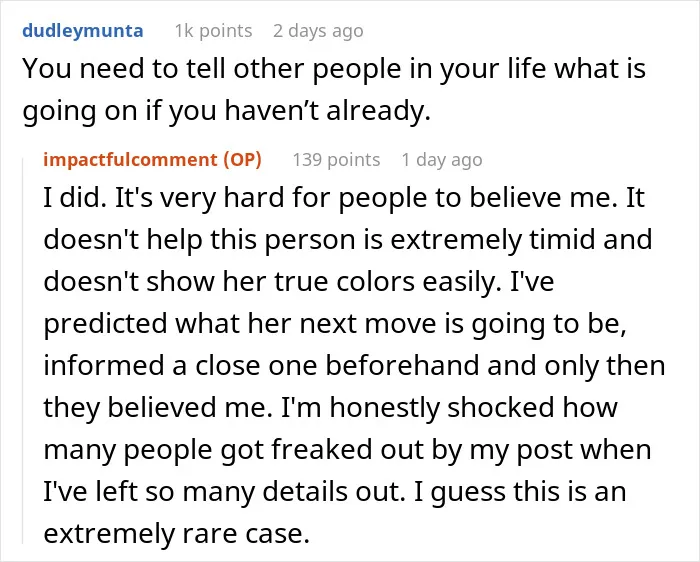Open the 1 day ago timestamp permalink
This screenshot has height=562, width=700.
442,159
